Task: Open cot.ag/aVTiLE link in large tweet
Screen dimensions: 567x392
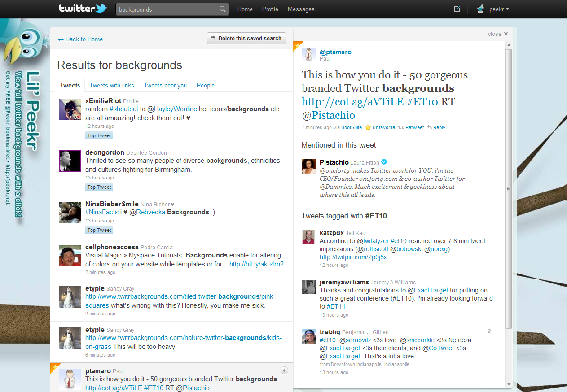Action: (x=352, y=102)
